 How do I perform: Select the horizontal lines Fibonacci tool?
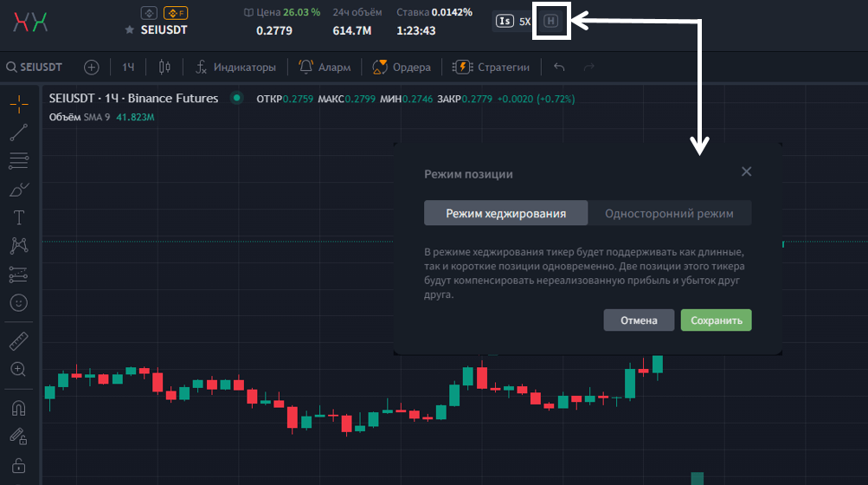coord(19,161)
